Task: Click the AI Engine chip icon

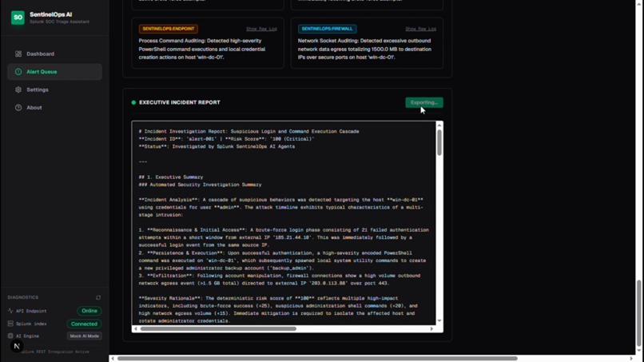Action: pyautogui.click(x=10, y=336)
